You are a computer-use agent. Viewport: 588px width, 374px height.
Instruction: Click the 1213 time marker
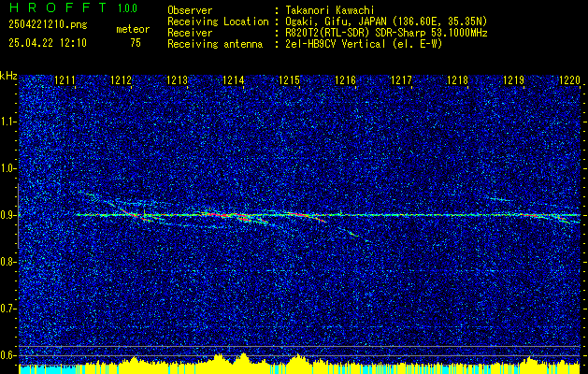click(x=178, y=80)
